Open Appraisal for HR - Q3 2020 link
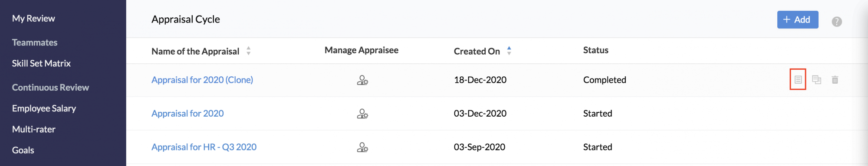The height and width of the screenshot is (166, 868). [204, 147]
